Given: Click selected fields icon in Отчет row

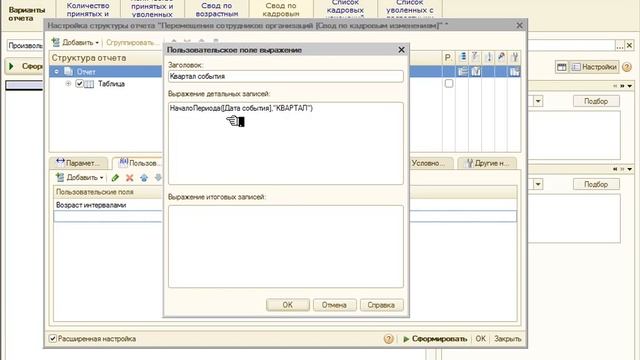Looking at the screenshot, I should pyautogui.click(x=462, y=71).
